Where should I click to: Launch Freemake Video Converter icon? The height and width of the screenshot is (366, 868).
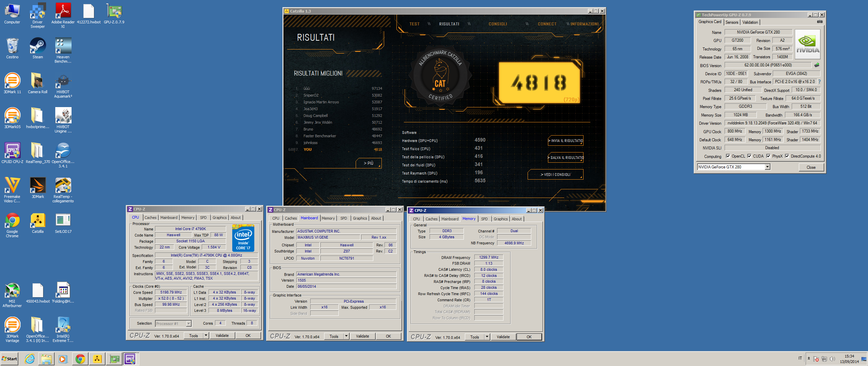[x=12, y=190]
